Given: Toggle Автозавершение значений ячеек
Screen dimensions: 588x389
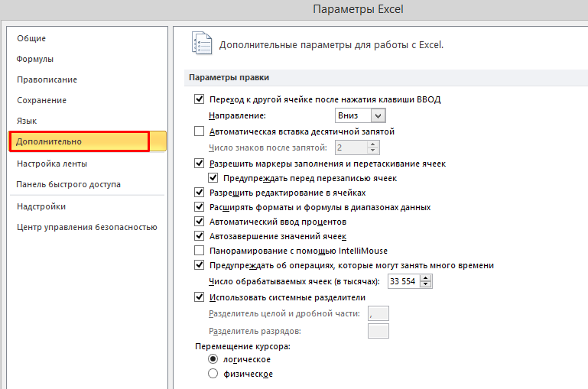Looking at the screenshot, I should pos(199,236).
